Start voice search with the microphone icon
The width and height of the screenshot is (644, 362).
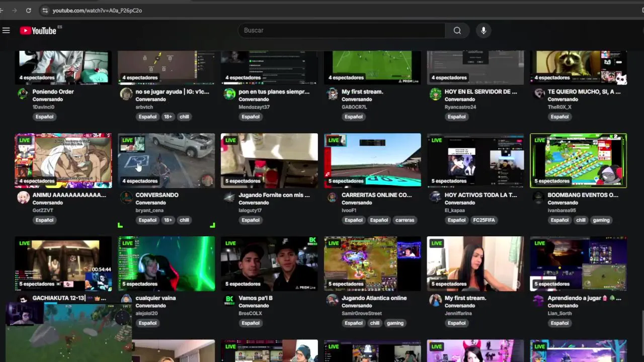click(x=484, y=31)
